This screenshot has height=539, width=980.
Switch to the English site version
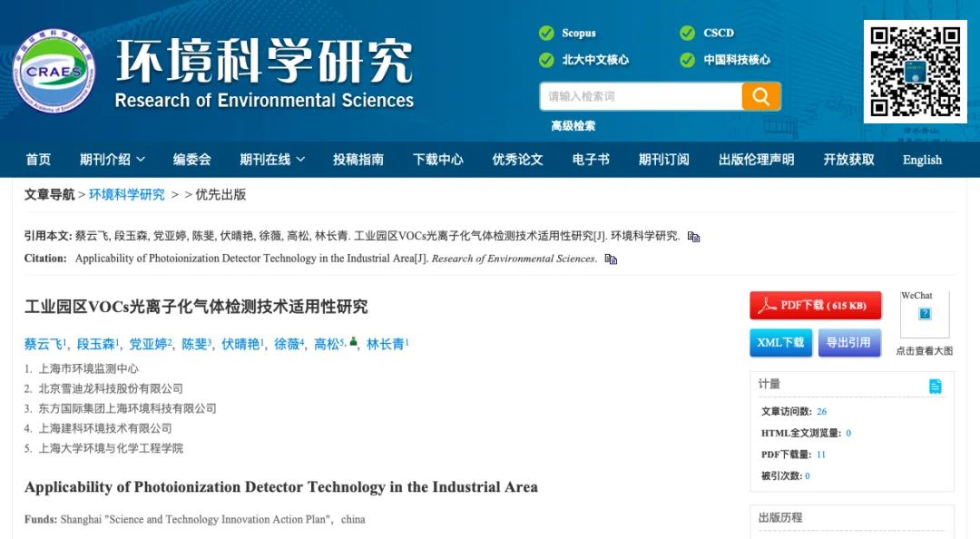922,160
